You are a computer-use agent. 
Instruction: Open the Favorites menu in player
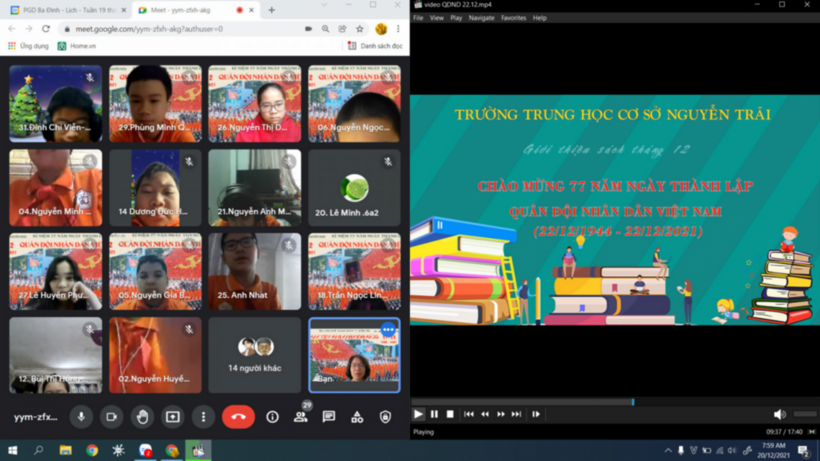coord(513,18)
